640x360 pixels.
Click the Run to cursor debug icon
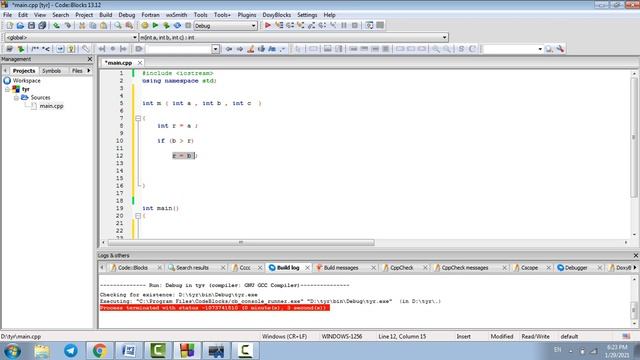pyautogui.click(x=279, y=25)
